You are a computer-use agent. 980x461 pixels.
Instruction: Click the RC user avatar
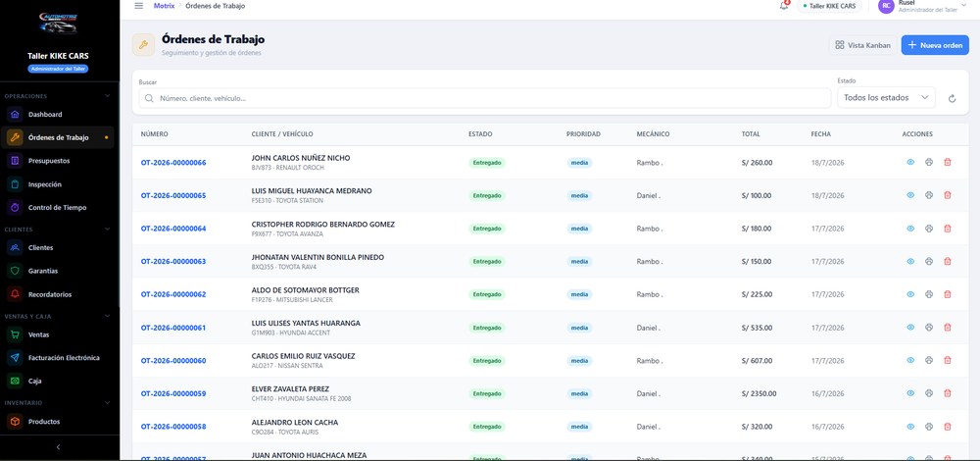886,6
